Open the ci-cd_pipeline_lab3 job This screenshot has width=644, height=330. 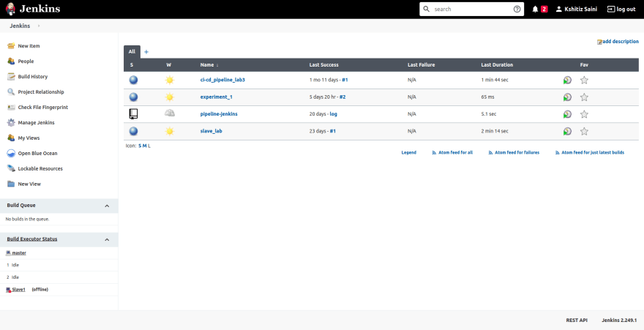[x=222, y=80]
